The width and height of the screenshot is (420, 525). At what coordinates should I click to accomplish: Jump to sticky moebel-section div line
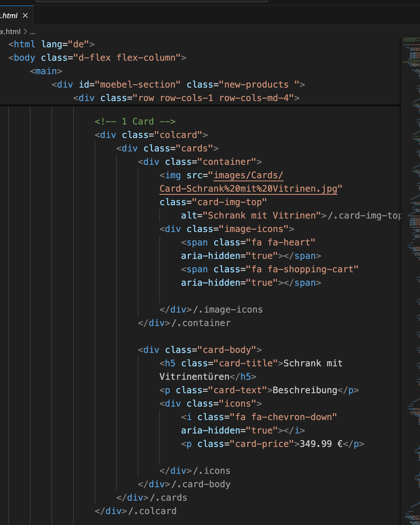(178, 85)
